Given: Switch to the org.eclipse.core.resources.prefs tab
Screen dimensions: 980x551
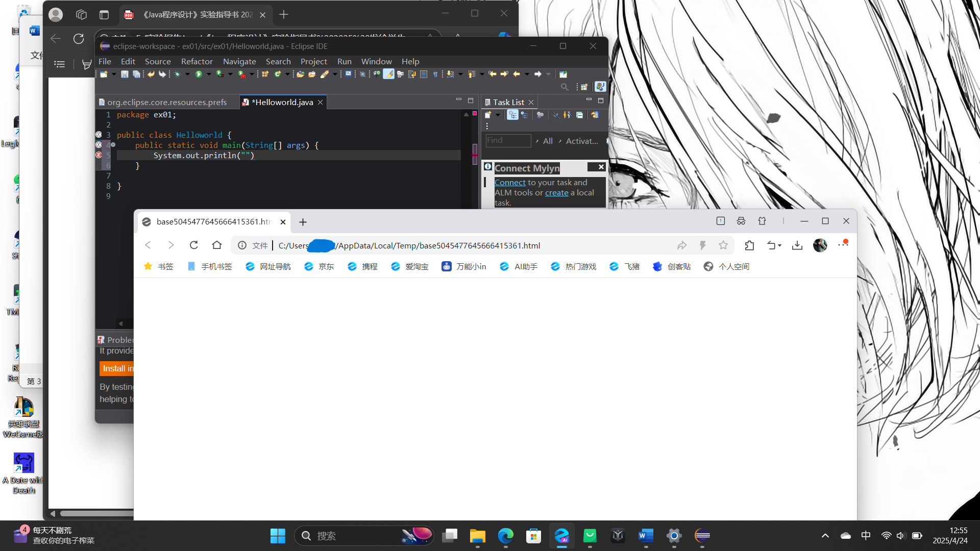Looking at the screenshot, I should tap(168, 102).
